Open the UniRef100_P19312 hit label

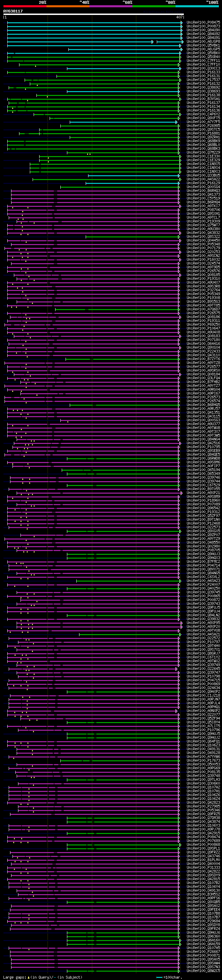[x=203, y=512]
